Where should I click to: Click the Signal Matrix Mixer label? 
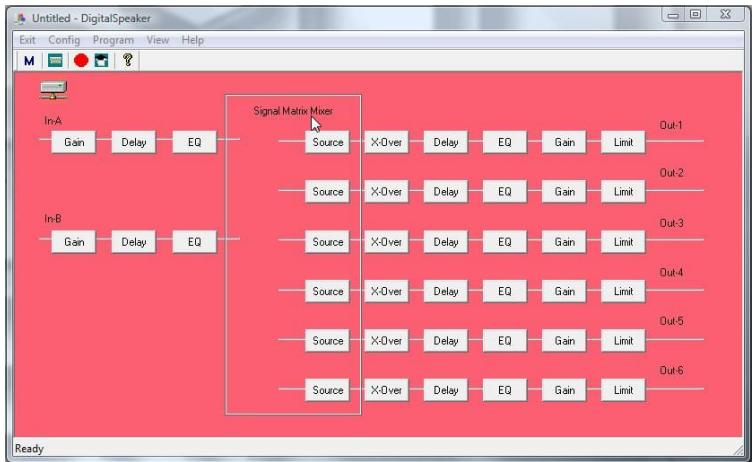point(293,111)
